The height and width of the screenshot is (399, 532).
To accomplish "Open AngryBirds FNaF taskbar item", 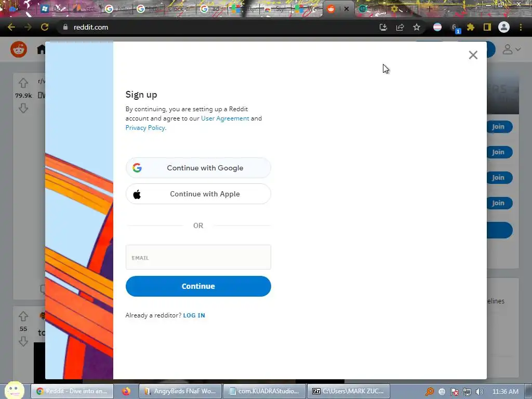I will coord(180,391).
